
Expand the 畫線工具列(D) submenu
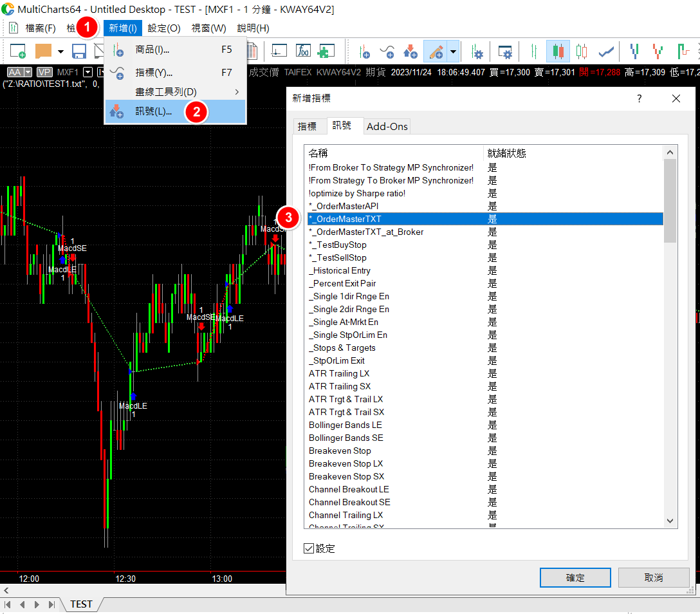176,92
